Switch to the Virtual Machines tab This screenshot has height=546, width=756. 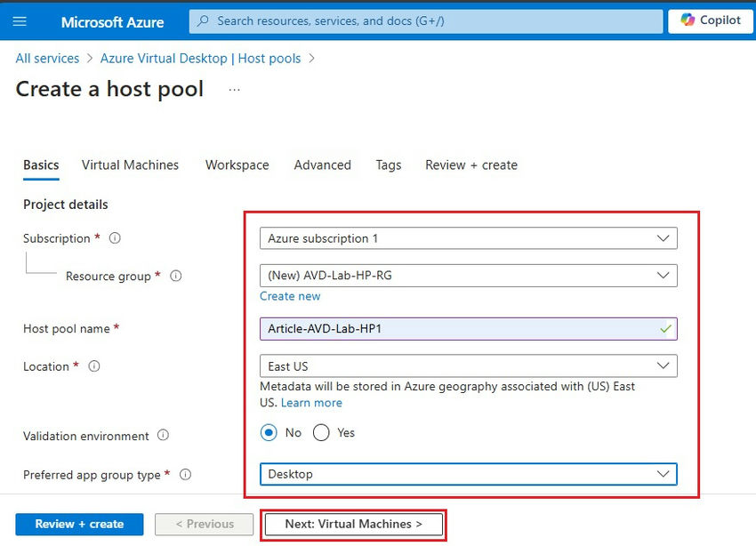[x=129, y=165]
